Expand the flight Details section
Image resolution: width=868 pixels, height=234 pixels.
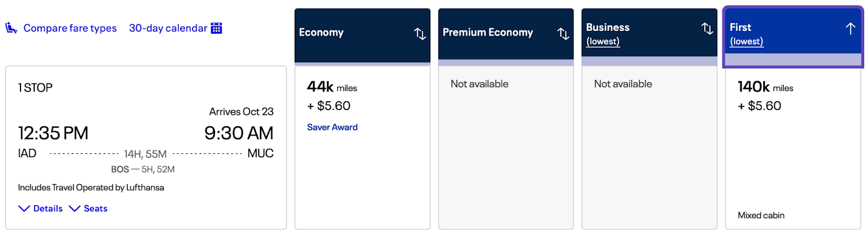41,209
